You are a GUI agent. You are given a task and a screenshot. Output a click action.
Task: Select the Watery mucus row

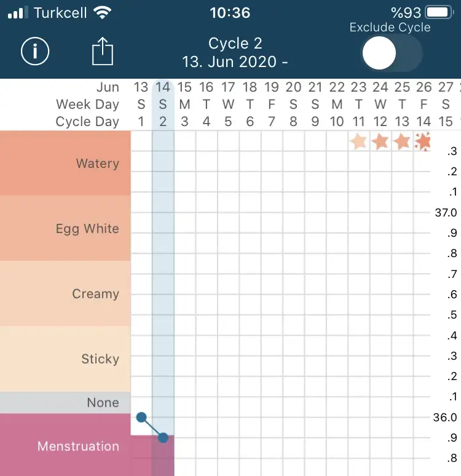66,164
